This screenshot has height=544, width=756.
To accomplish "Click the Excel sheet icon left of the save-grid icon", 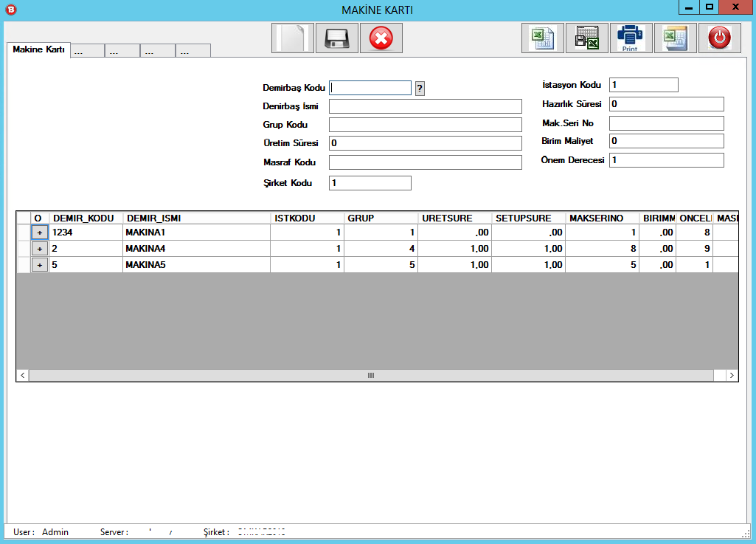I will tap(543, 38).
